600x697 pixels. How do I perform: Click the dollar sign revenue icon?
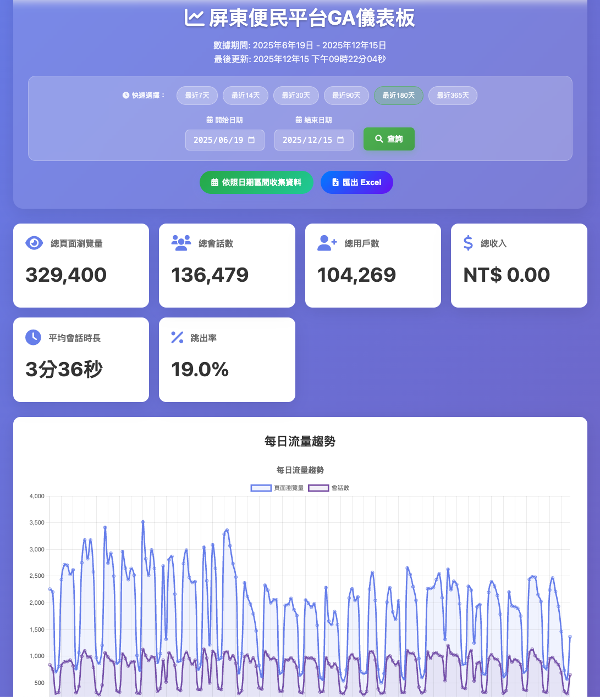tap(469, 243)
